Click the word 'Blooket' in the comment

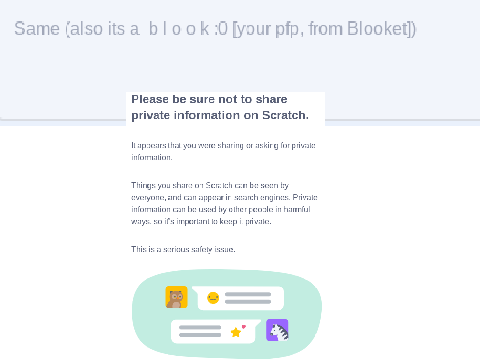tap(377, 29)
